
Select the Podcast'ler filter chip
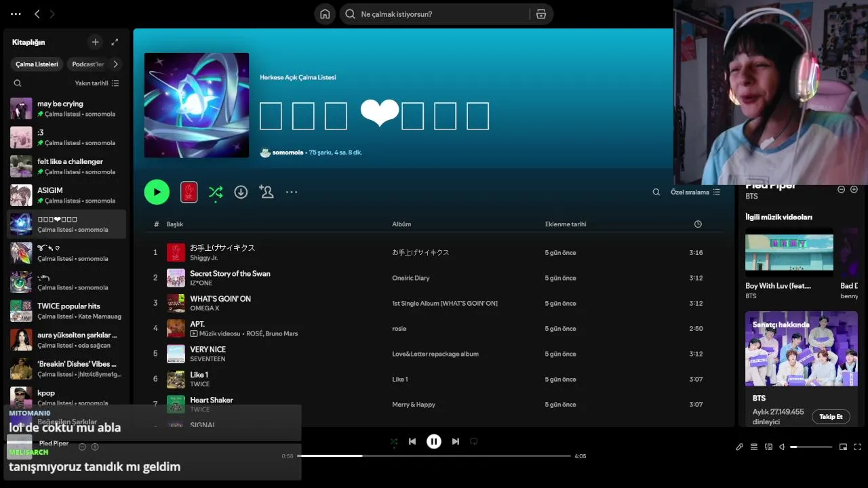[88, 64]
